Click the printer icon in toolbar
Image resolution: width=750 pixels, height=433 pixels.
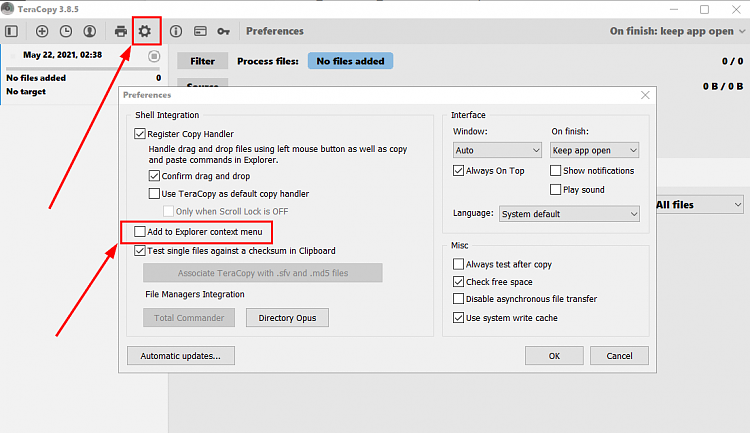pos(121,31)
